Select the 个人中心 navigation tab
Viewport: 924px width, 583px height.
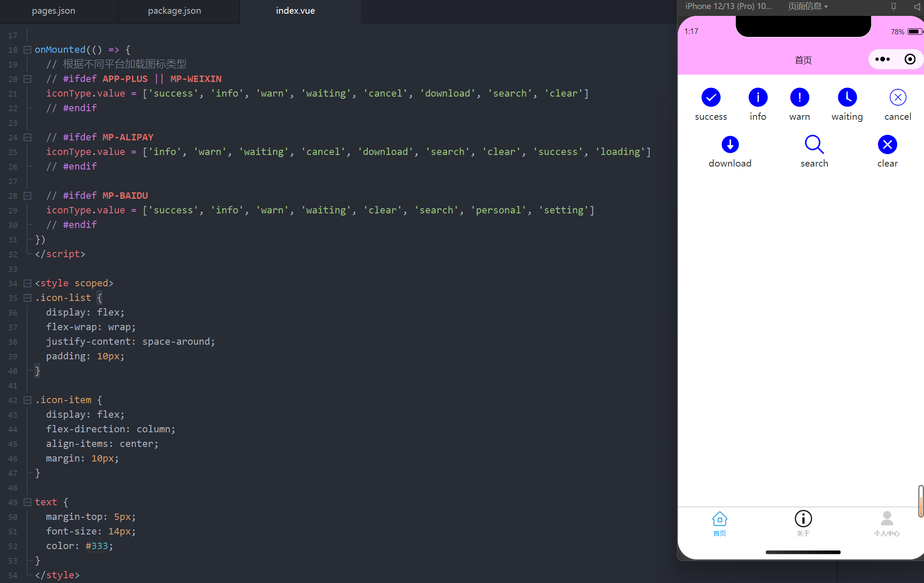[x=886, y=525]
